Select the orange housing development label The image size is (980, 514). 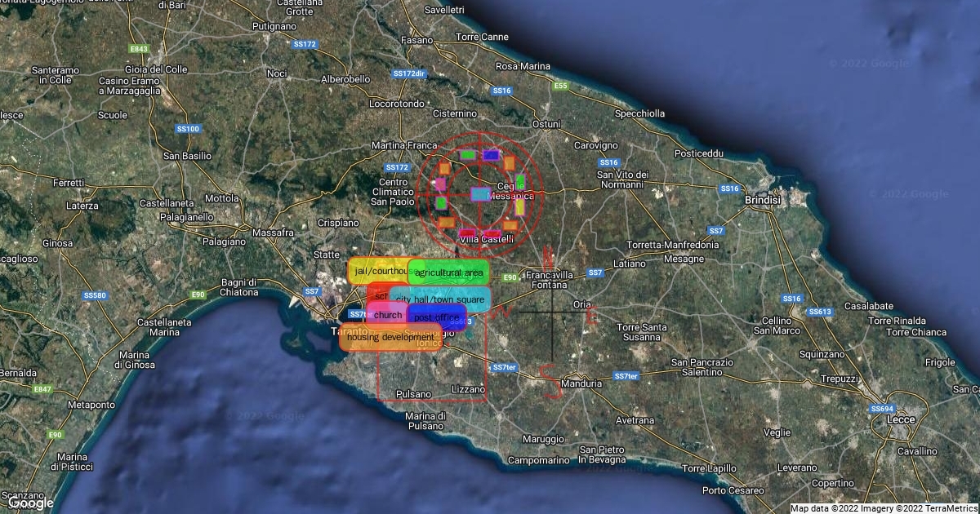coord(390,337)
